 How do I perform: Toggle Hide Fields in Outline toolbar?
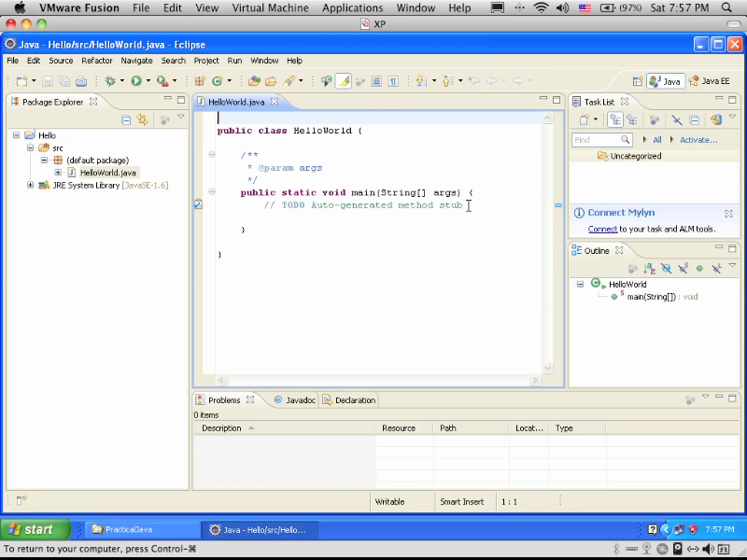666,269
